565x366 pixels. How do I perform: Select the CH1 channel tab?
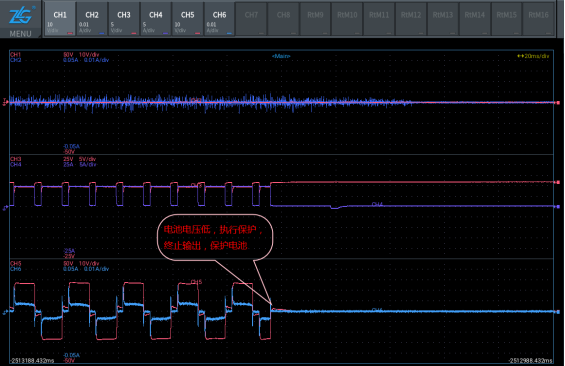(60, 19)
